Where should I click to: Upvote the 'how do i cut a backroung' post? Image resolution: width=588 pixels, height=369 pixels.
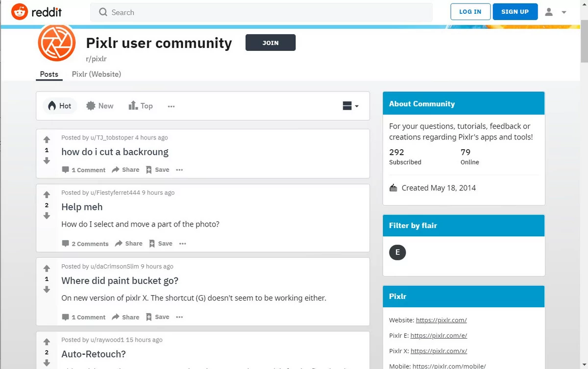coord(47,140)
